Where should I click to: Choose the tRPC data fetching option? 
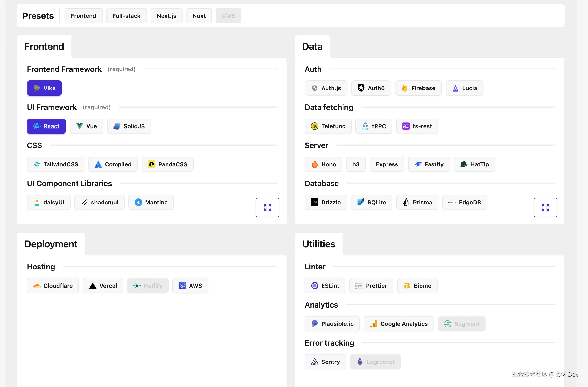tap(373, 126)
